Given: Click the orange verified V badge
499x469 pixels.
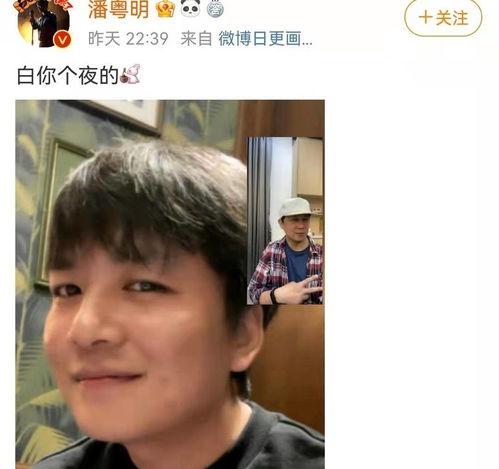Looking at the screenshot, I should (x=62, y=40).
